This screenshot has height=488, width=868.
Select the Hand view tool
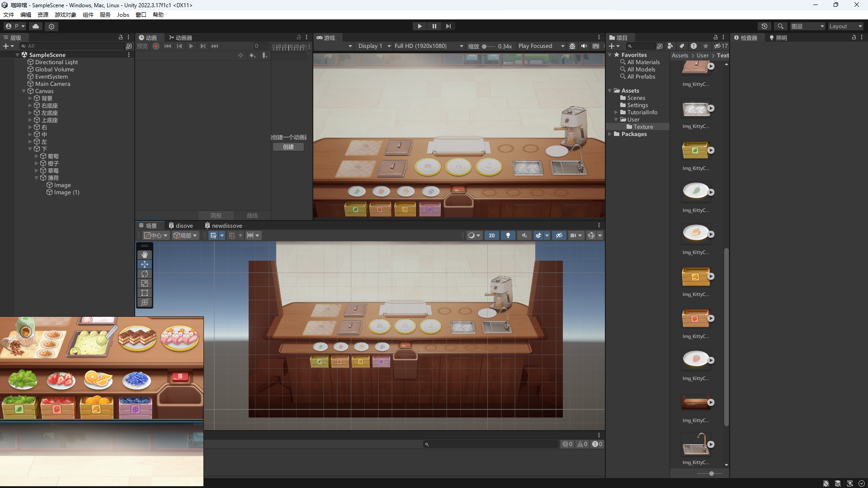(x=145, y=255)
